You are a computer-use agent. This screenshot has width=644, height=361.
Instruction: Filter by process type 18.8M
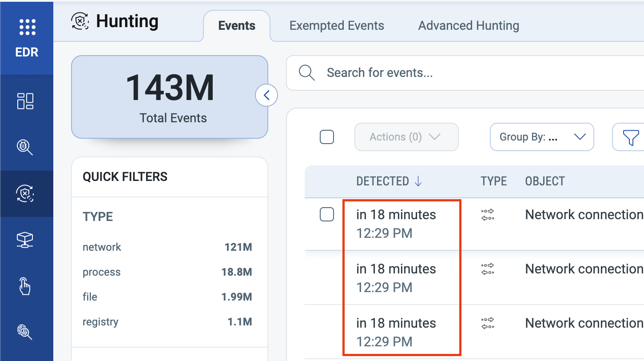click(167, 272)
